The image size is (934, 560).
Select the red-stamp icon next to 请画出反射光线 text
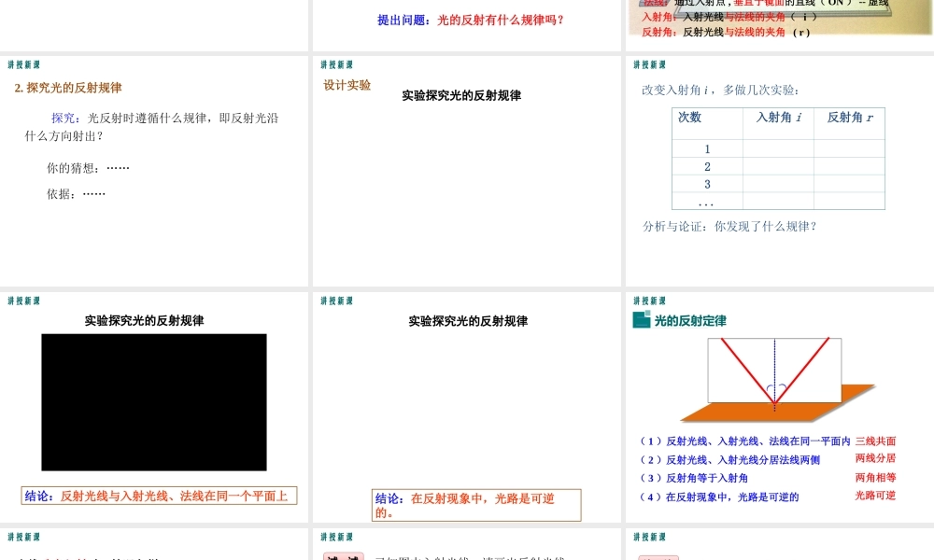tap(342, 556)
